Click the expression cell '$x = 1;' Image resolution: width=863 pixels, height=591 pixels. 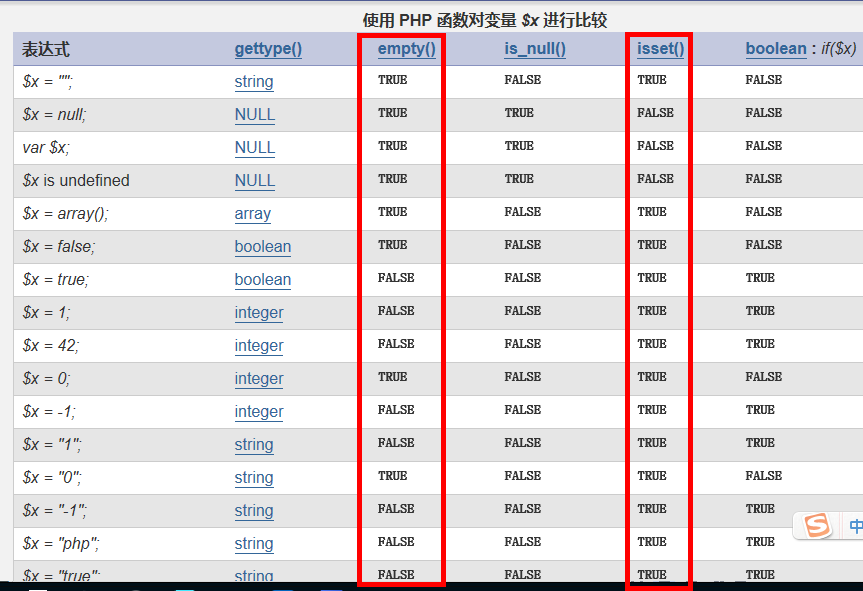(x=46, y=313)
